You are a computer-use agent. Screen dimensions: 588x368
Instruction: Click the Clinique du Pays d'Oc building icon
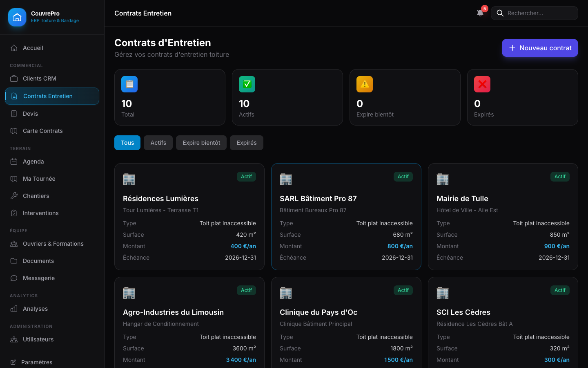[286, 293]
